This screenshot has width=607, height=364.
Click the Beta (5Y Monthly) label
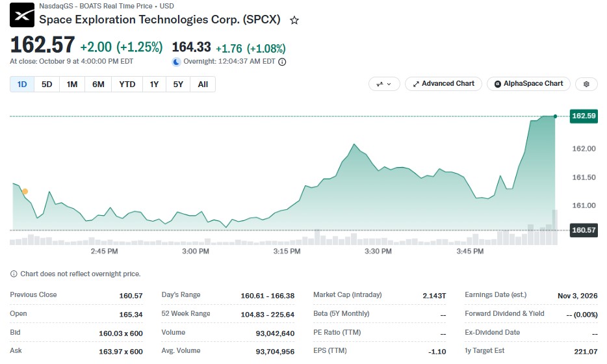[x=341, y=314]
